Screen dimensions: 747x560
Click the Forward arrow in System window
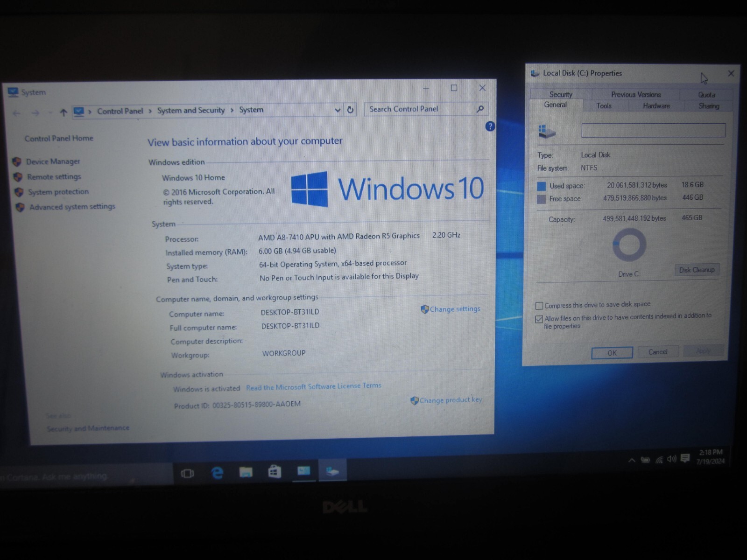point(35,113)
